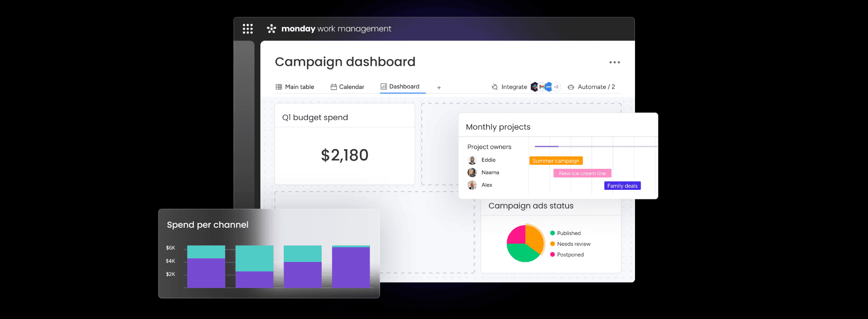Switch to the Calendar tab
Image resolution: width=868 pixels, height=319 pixels.
tap(347, 87)
